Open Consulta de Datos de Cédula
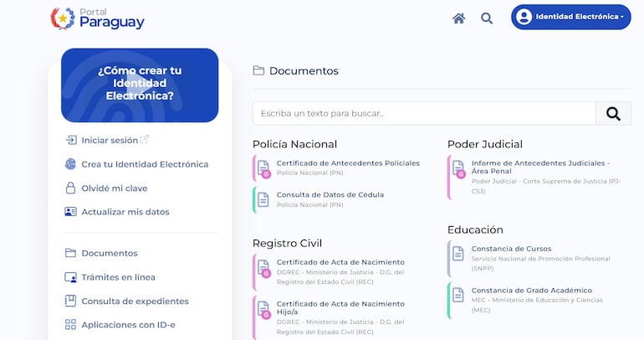Image resolution: width=644 pixels, height=340 pixels. pos(330,195)
